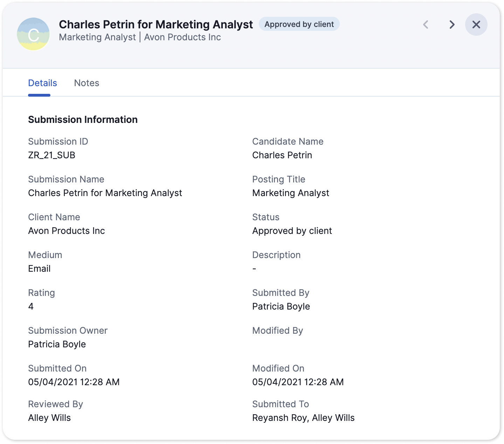Click client name value Avon Products Inc
The height and width of the screenshot is (444, 504).
click(67, 231)
